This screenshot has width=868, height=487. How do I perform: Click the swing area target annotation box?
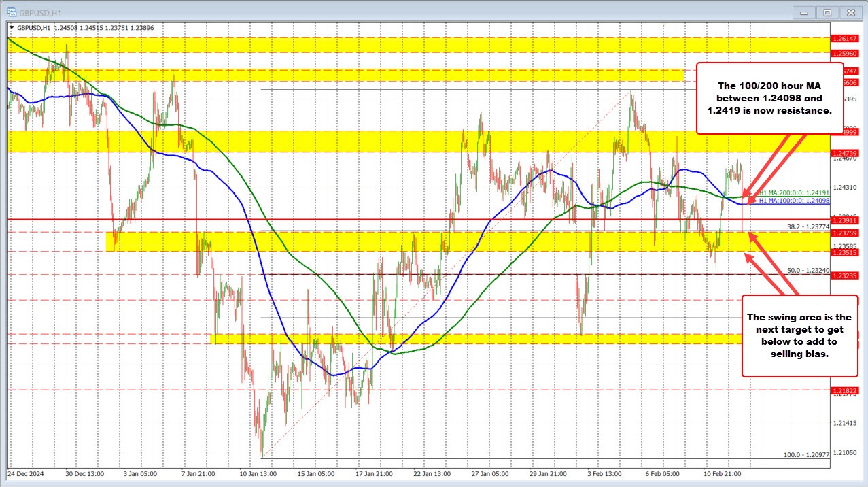click(x=799, y=341)
